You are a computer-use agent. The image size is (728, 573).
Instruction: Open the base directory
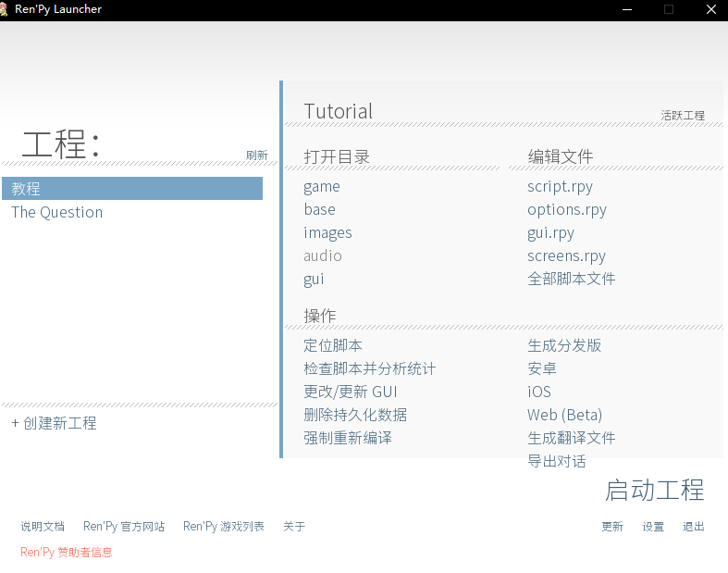(x=319, y=209)
